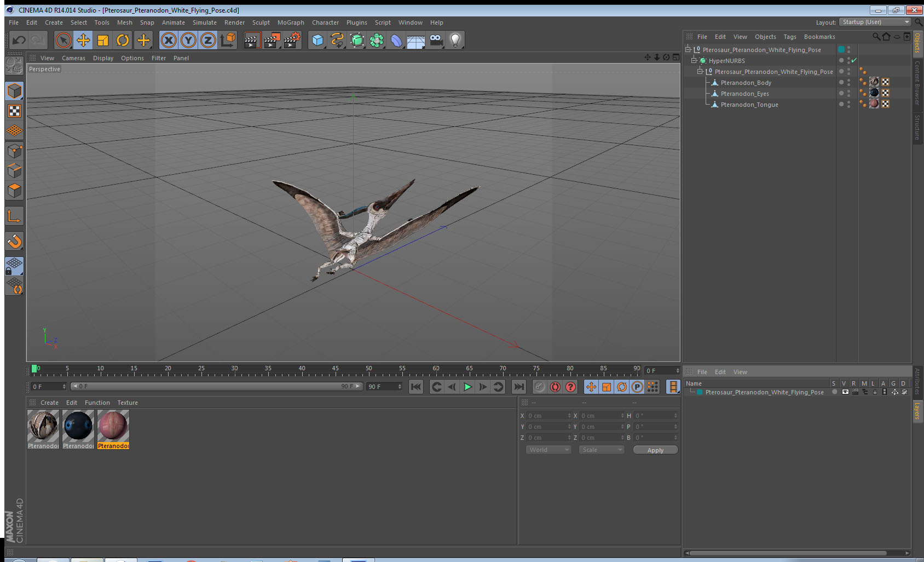Open the Layers side tab
This screenshot has width=924, height=562.
point(917,411)
